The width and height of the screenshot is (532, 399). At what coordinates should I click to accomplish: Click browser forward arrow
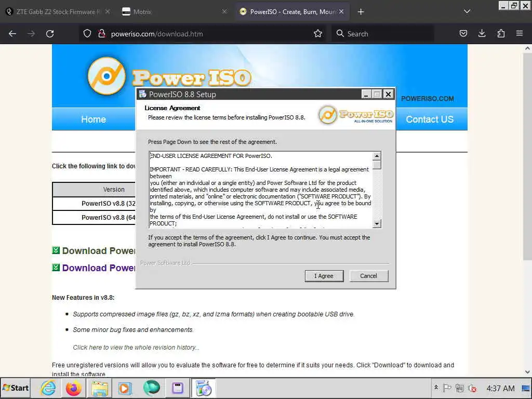pos(31,34)
